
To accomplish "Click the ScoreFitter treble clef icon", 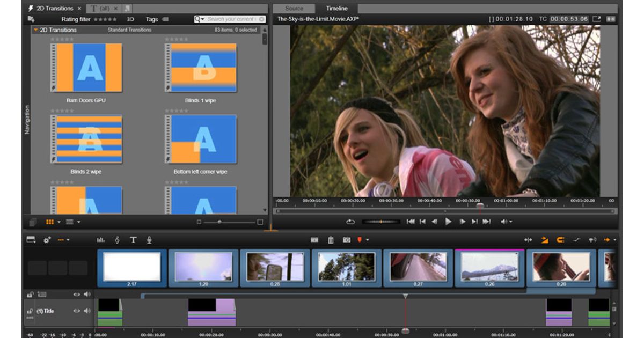I will click(117, 240).
